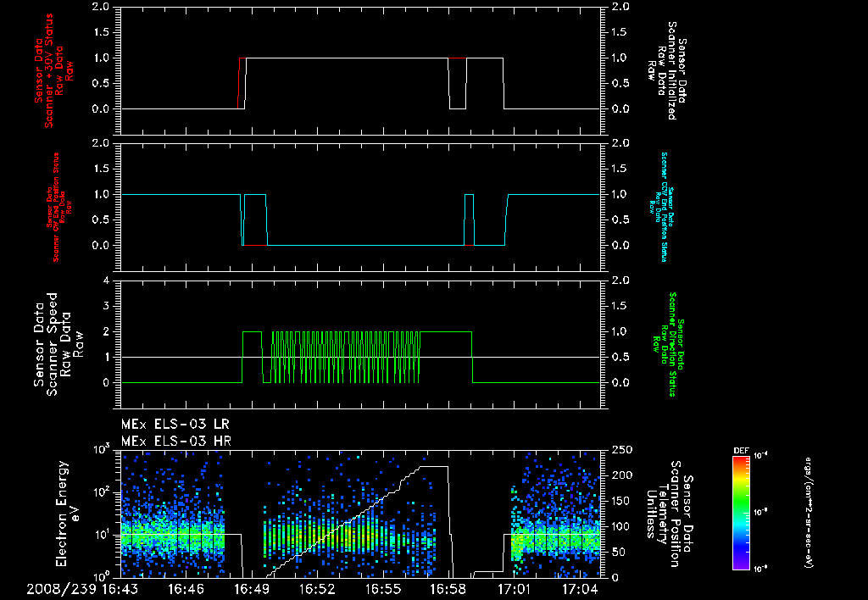This screenshot has height=600, width=868.
Task: Click the rainbow DEF color bar
Action: (741, 512)
